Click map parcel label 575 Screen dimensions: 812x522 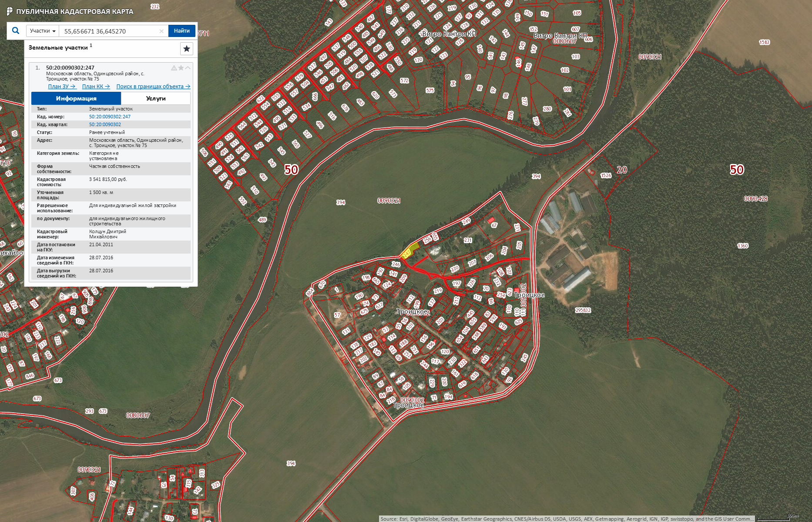[x=430, y=90]
